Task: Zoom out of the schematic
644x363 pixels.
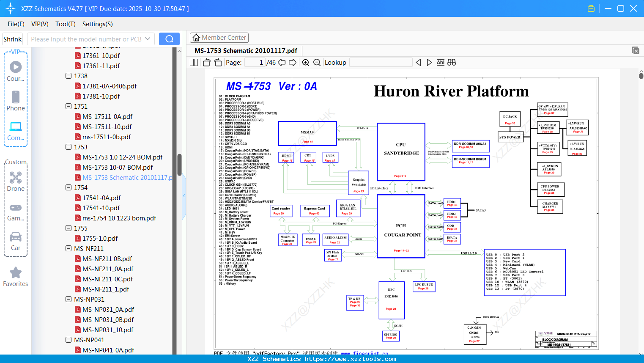Action: click(317, 63)
